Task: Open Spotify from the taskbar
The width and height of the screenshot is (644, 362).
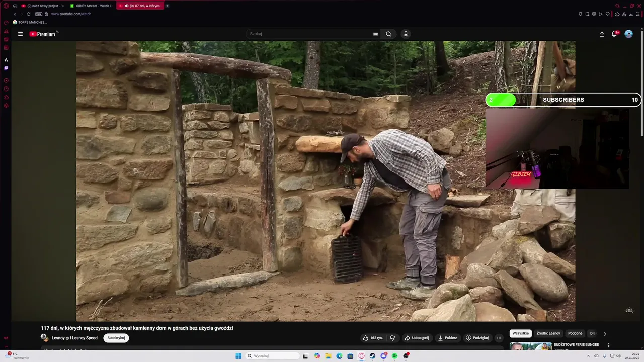Action: pyautogui.click(x=395, y=356)
